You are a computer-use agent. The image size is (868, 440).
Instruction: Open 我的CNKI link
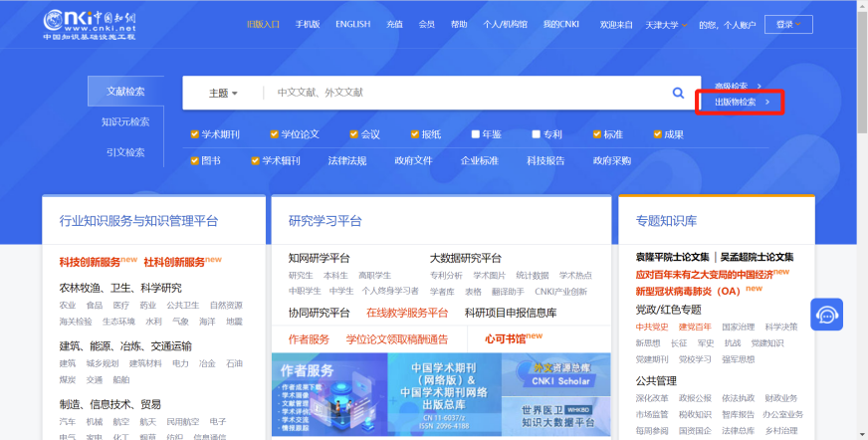click(x=560, y=24)
